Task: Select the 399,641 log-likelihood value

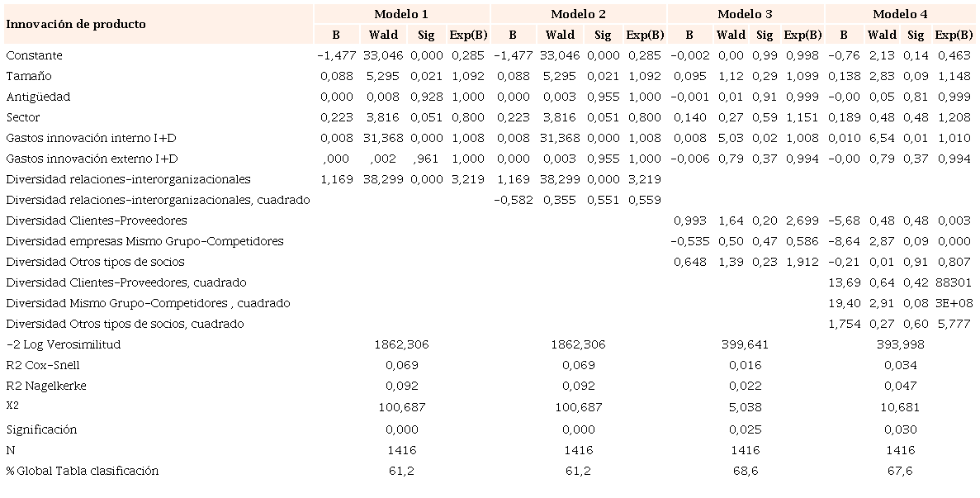Action: [745, 344]
